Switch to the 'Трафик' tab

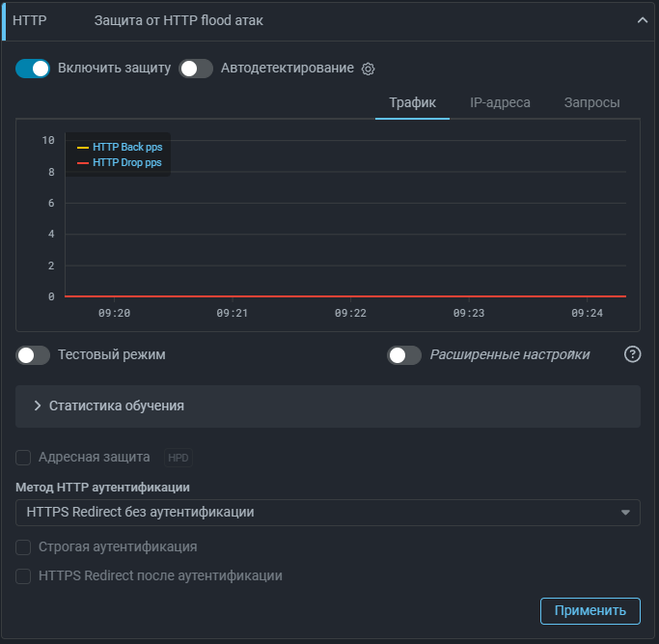412,102
